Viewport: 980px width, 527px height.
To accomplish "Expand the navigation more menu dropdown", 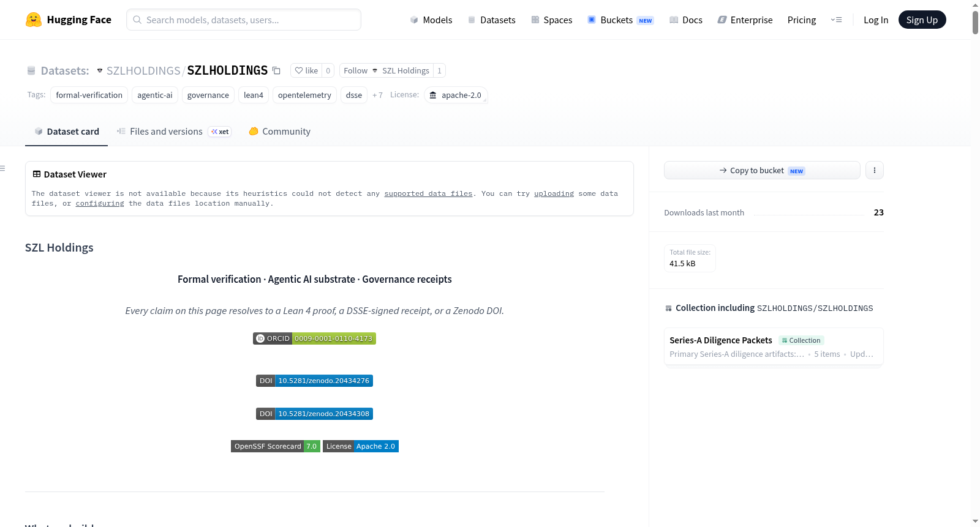I will click(x=836, y=20).
